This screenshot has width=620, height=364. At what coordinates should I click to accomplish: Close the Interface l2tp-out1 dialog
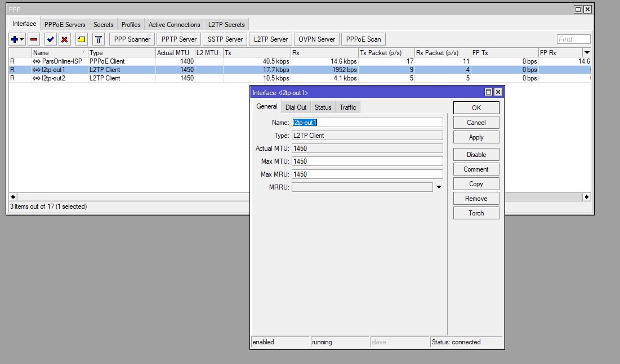click(498, 92)
